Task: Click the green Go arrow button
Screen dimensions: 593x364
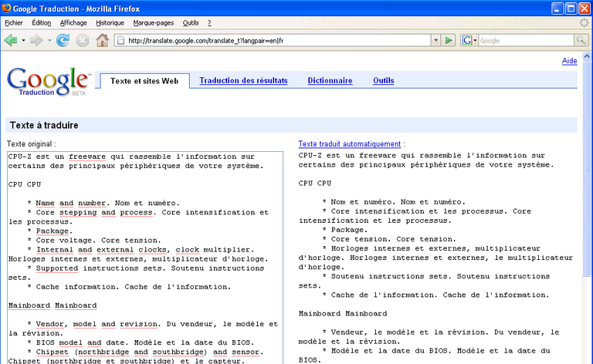Action: pyautogui.click(x=449, y=40)
